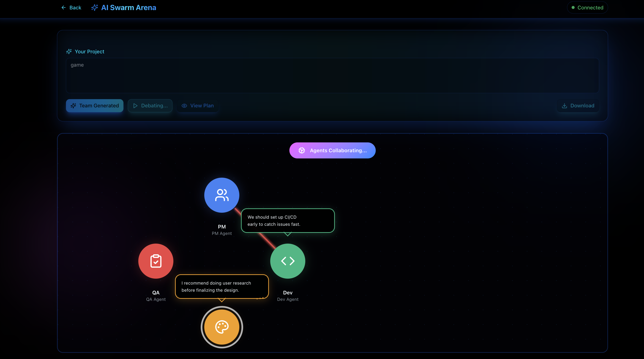Click the PM agent people icon
The height and width of the screenshot is (359, 644).
222,195
